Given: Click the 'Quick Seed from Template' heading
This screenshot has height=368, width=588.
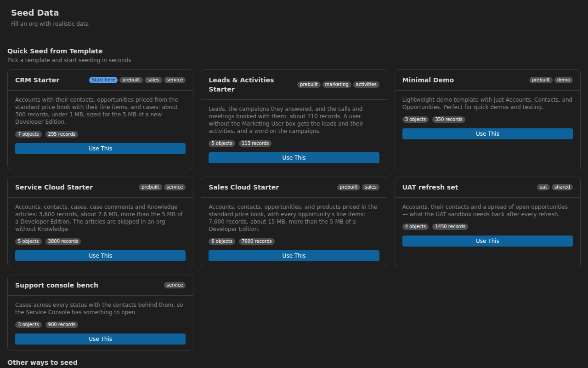Looking at the screenshot, I should point(55,51).
